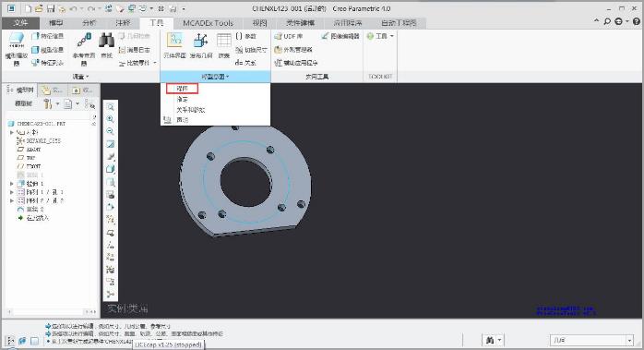Switch to the MCADEx Tools ribbon tab
Image resolution: width=644 pixels, height=350 pixels.
[208, 23]
